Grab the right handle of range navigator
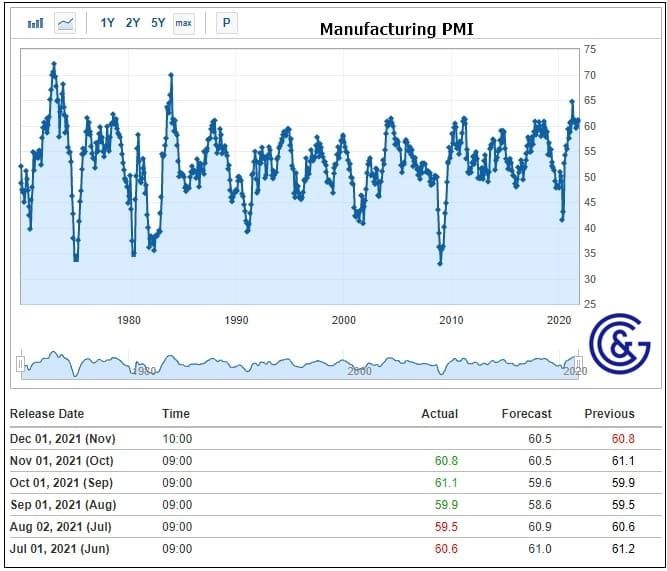 578,364
